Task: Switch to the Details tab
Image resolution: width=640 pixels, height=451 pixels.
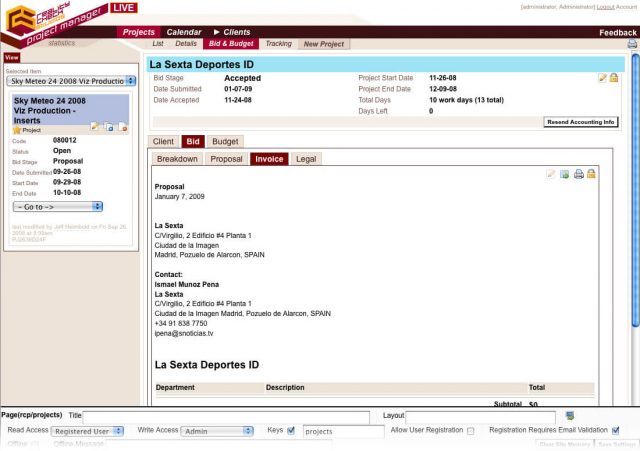Action: coord(186,44)
